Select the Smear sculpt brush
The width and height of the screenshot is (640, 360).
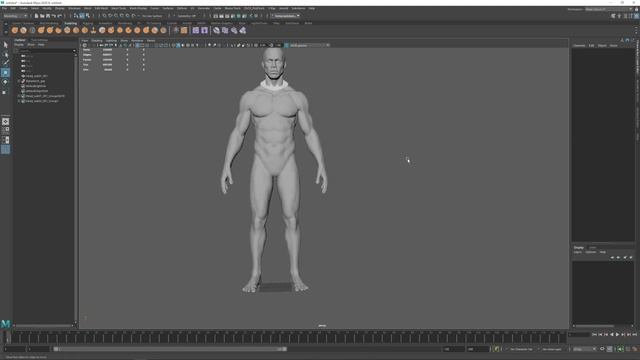(137, 30)
